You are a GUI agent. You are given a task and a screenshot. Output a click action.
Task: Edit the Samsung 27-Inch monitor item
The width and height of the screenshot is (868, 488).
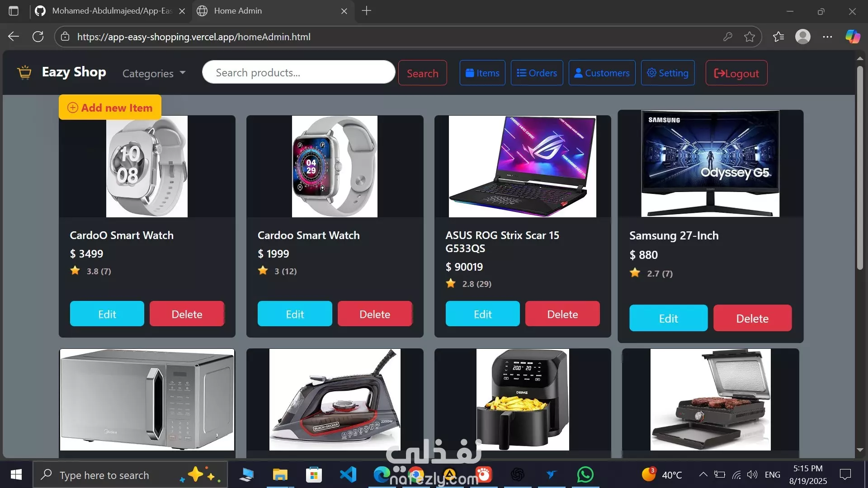668,318
